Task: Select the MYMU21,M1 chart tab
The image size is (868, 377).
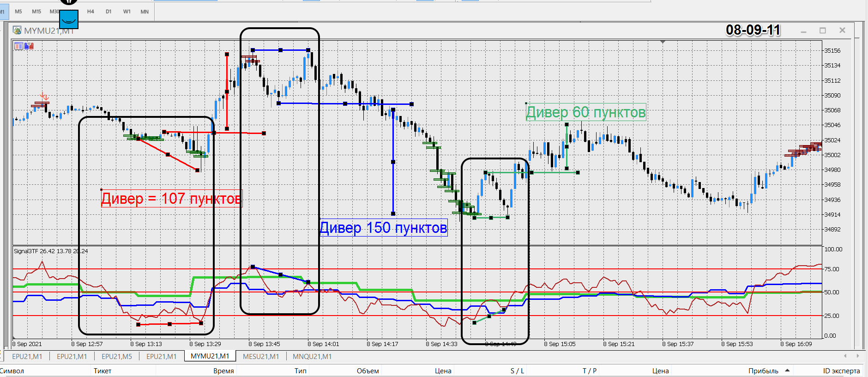Action: tap(210, 356)
